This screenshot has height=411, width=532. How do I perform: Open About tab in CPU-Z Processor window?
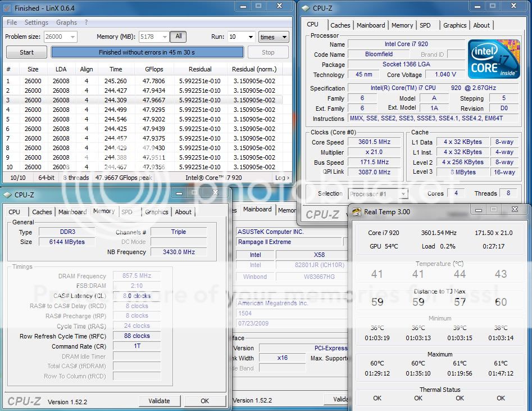click(x=481, y=25)
